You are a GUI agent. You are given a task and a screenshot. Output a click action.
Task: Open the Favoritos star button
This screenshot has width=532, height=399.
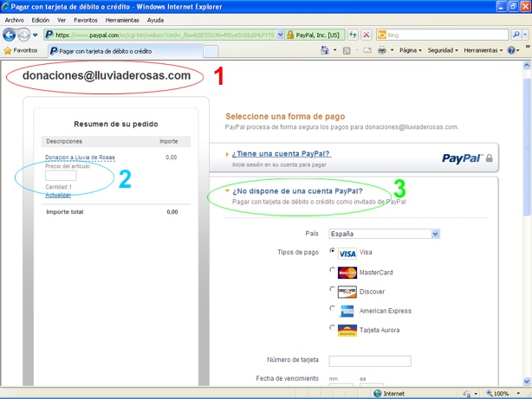[x=21, y=50]
